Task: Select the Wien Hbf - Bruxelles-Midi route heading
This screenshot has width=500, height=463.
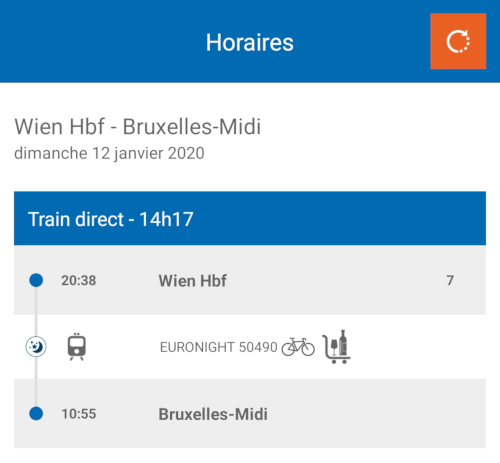Action: (x=138, y=127)
